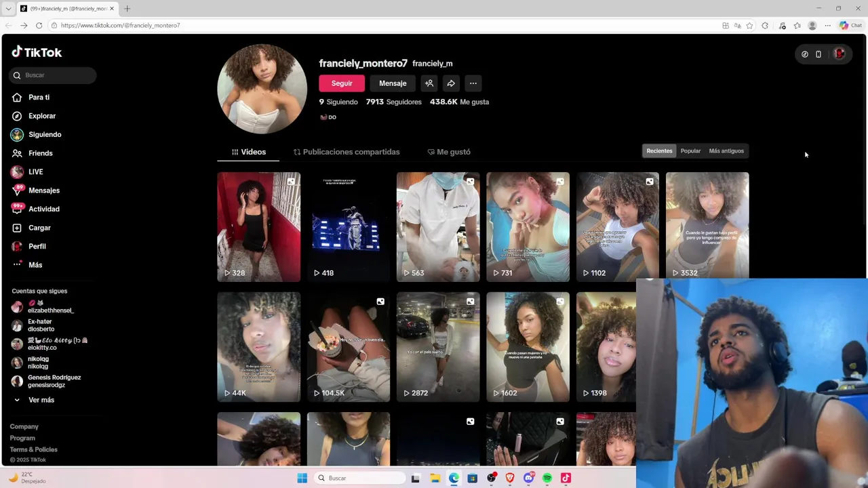This screenshot has width=868, height=488.
Task: Open the Company footer link
Action: tap(24, 427)
